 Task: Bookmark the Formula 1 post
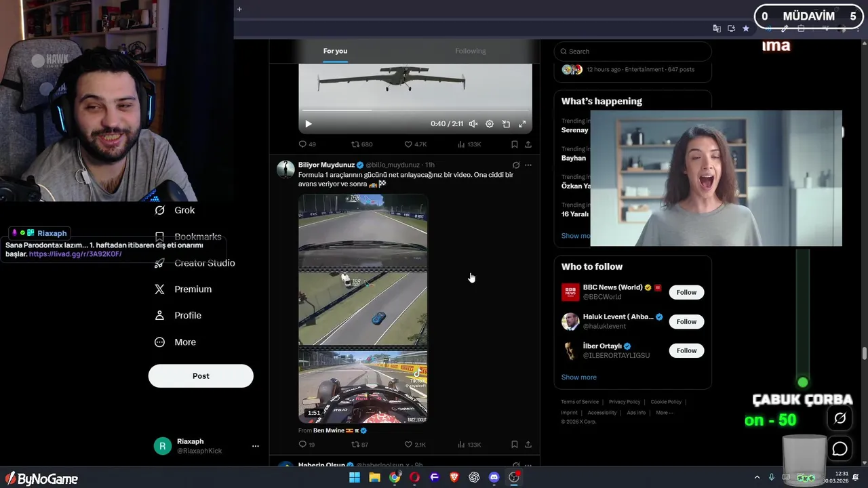point(515,445)
